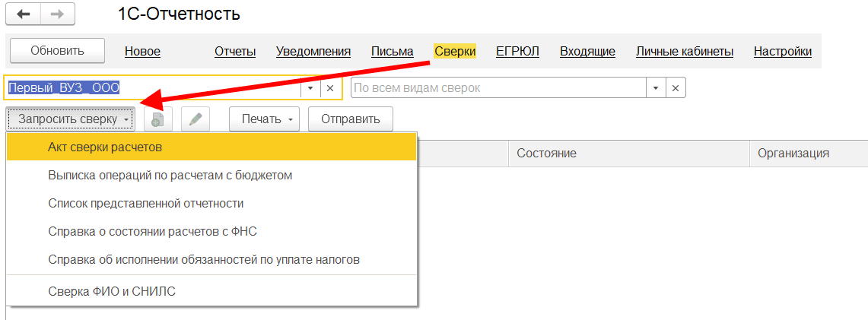Click the Состояние column header
This screenshot has width=868, height=320.
546,154
